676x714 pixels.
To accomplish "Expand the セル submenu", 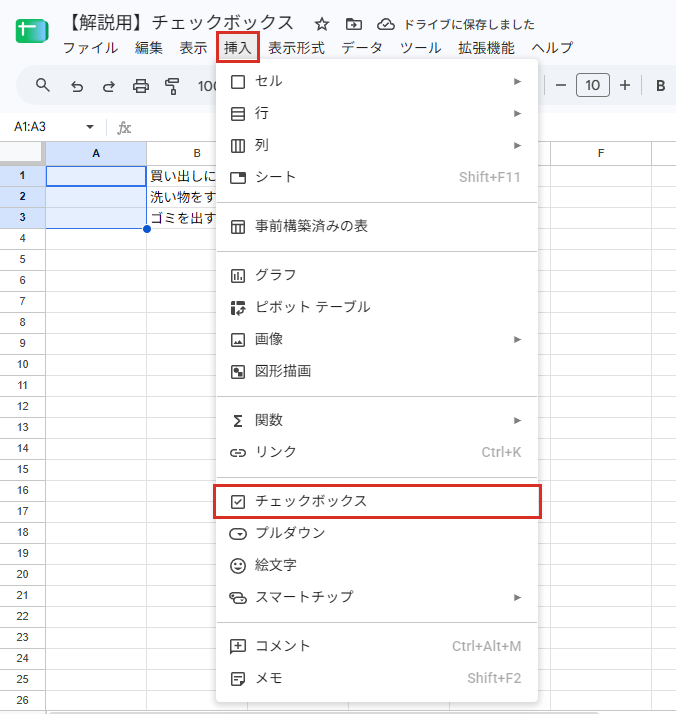I will [x=377, y=82].
